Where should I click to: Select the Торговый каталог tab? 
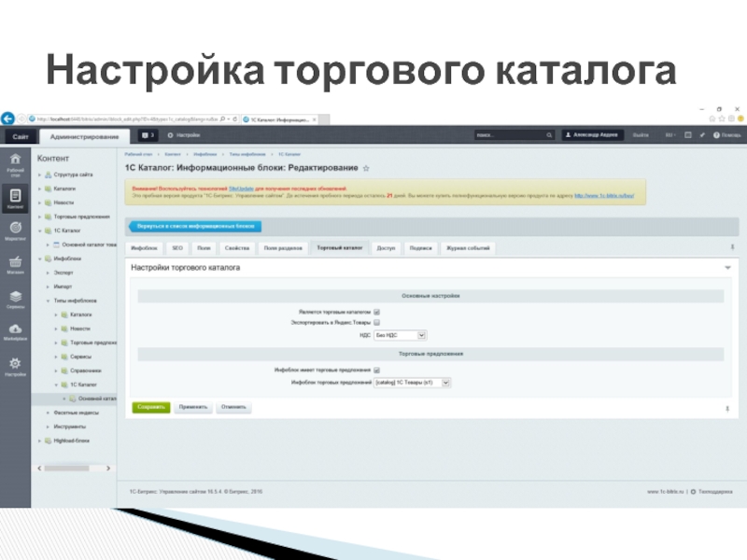click(340, 247)
